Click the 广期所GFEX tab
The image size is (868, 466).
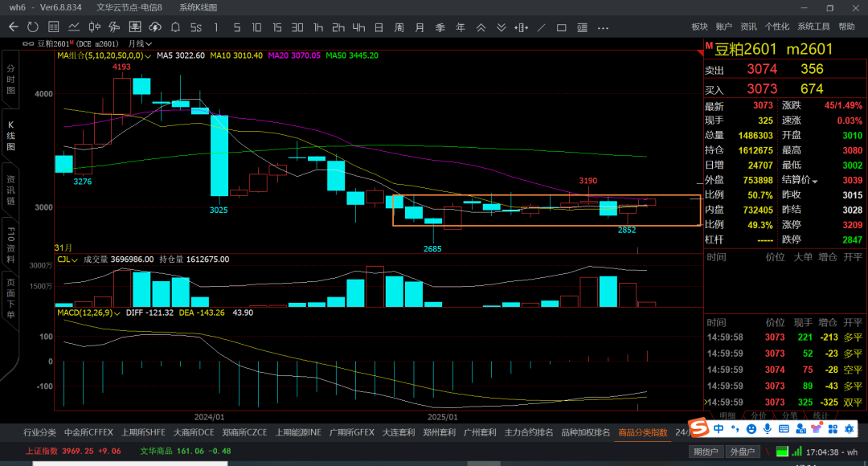click(351, 432)
